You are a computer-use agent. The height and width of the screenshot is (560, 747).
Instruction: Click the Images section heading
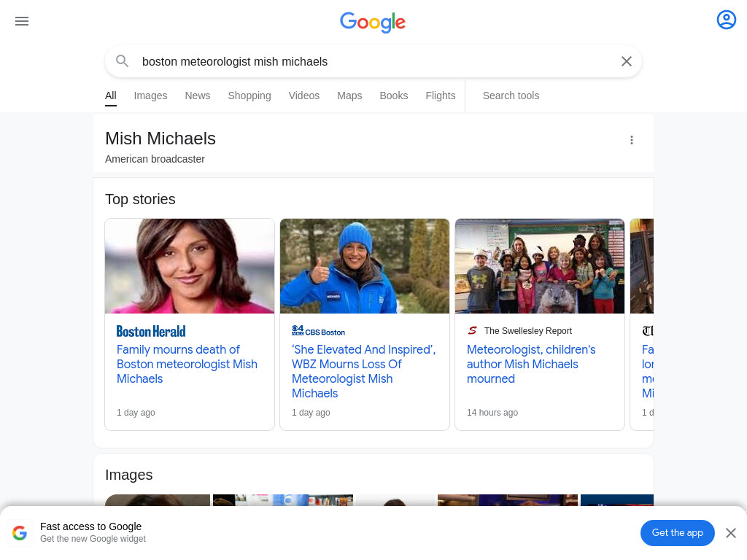click(128, 475)
